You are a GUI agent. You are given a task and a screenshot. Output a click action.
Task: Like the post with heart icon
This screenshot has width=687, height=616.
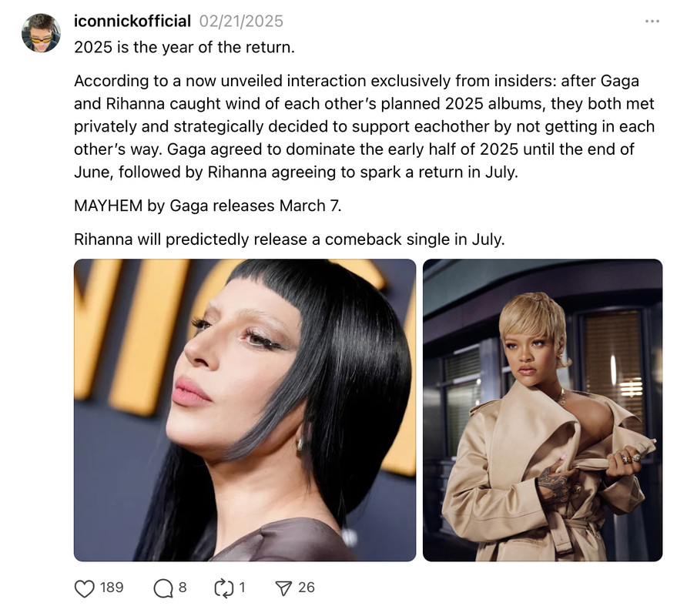tap(84, 588)
